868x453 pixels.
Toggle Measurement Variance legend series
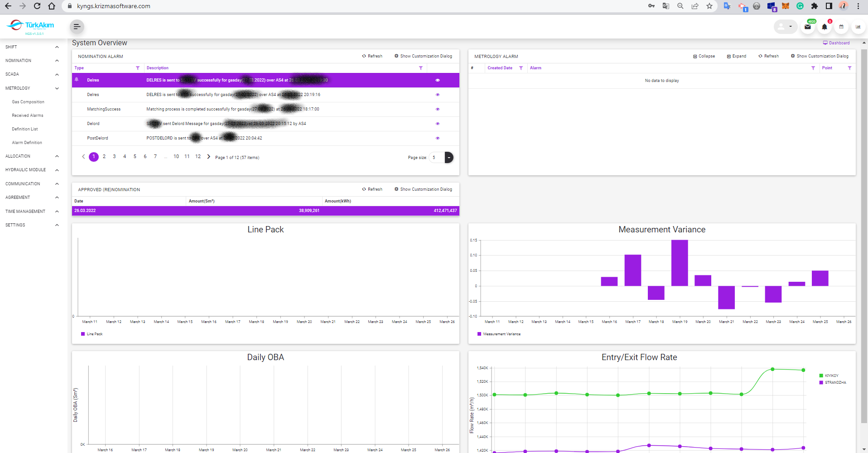click(x=499, y=334)
